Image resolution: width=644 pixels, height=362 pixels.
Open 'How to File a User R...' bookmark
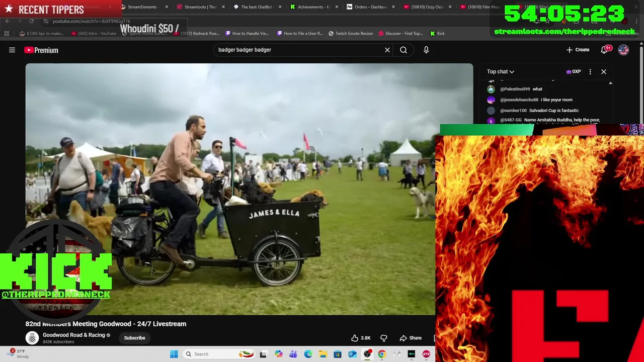click(x=299, y=34)
